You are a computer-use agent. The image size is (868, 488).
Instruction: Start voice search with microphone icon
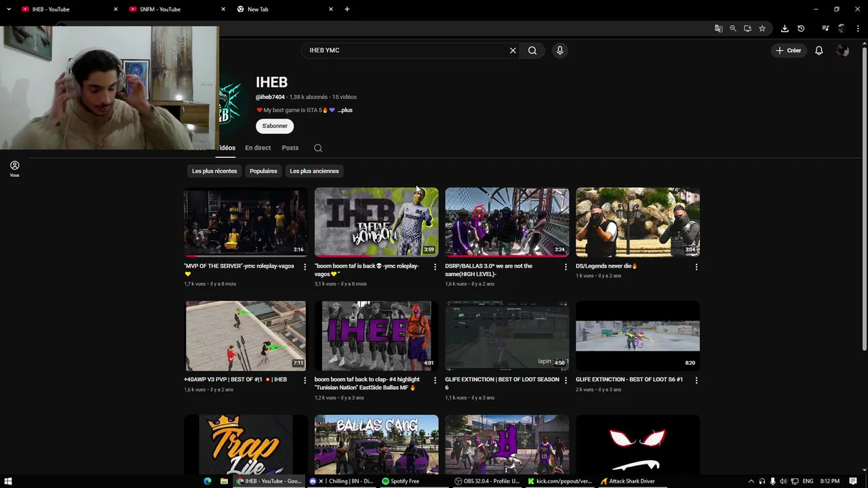pos(559,50)
